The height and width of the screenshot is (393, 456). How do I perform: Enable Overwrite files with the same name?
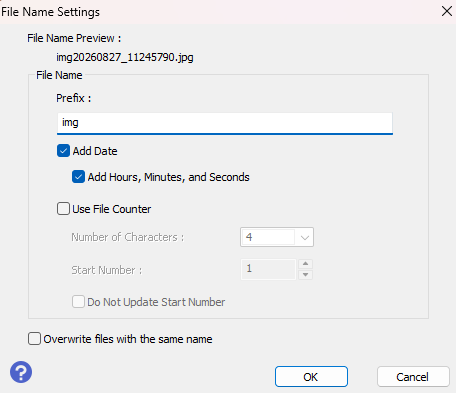coord(34,339)
